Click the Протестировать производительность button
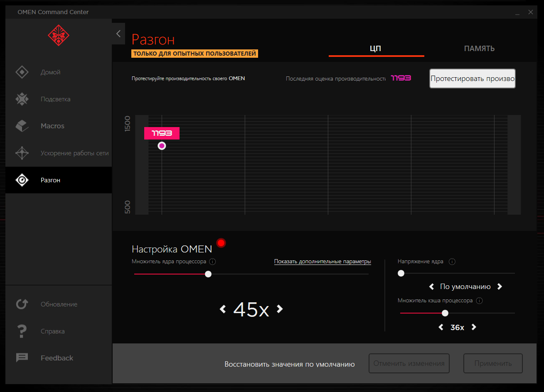 pyautogui.click(x=473, y=78)
